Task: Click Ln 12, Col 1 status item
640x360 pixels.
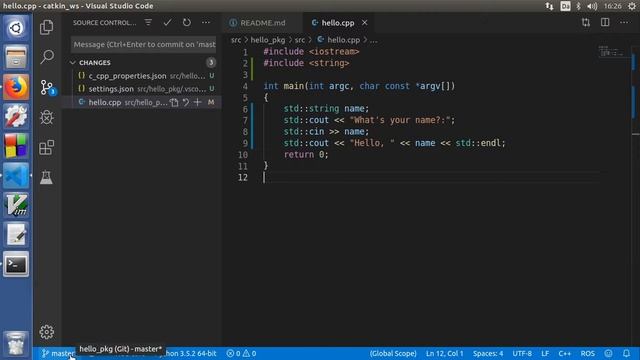Action: point(444,353)
